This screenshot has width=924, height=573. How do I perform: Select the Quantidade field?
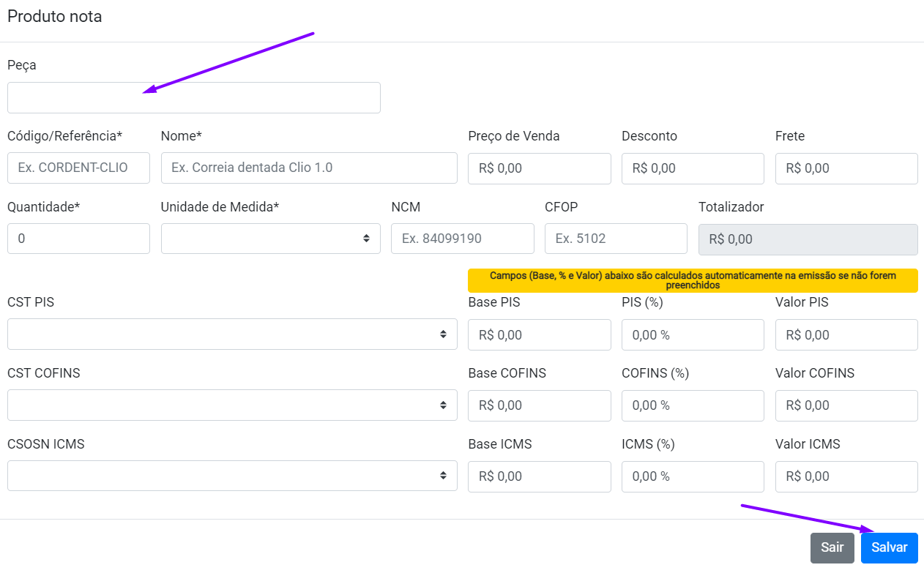point(78,239)
